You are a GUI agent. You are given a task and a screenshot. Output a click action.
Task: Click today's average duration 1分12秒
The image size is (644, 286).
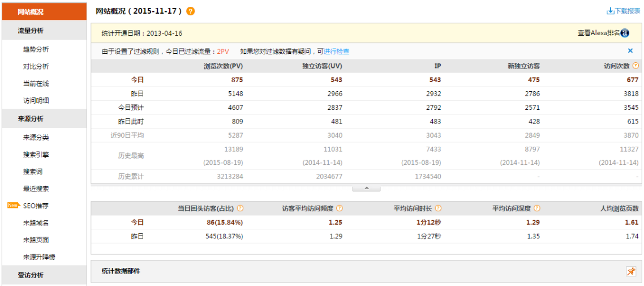pos(429,223)
